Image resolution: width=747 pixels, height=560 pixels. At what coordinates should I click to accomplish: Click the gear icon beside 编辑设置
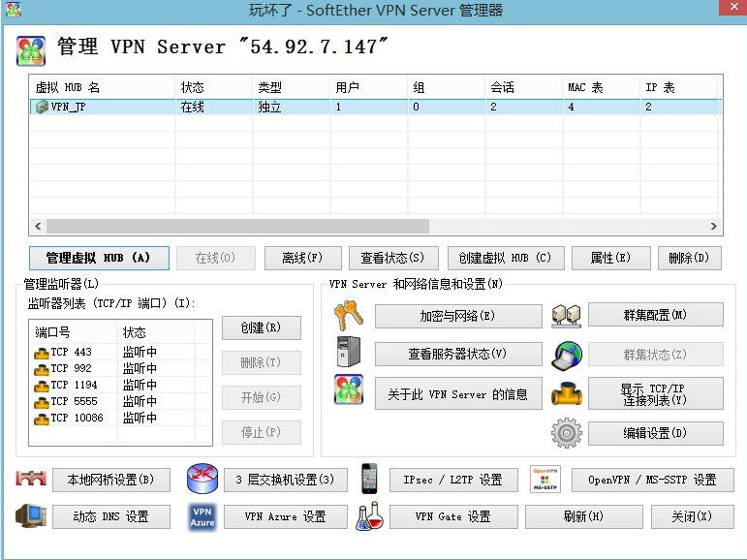[x=567, y=433]
